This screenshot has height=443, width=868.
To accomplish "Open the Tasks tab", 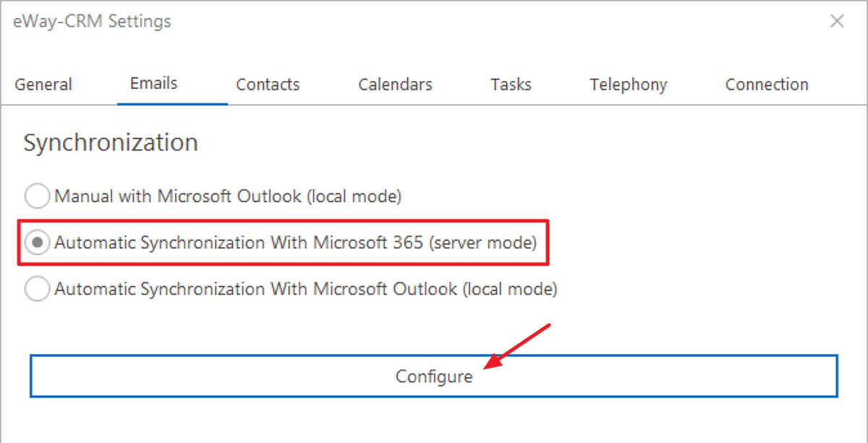I will pyautogui.click(x=511, y=85).
